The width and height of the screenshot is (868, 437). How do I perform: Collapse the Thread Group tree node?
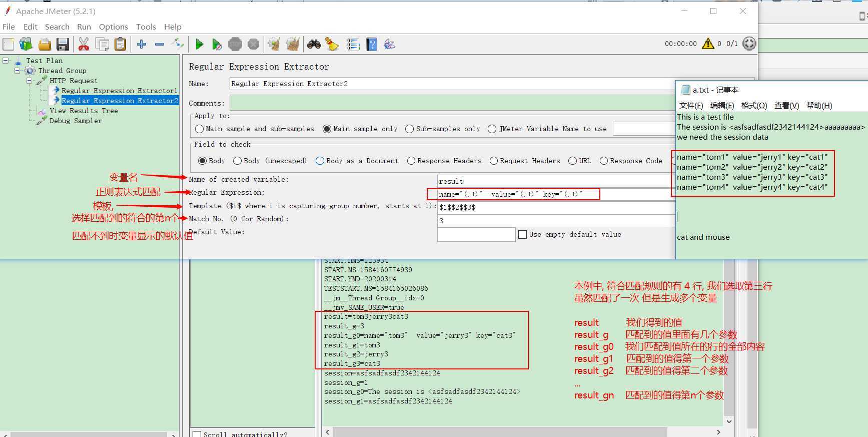(x=18, y=71)
